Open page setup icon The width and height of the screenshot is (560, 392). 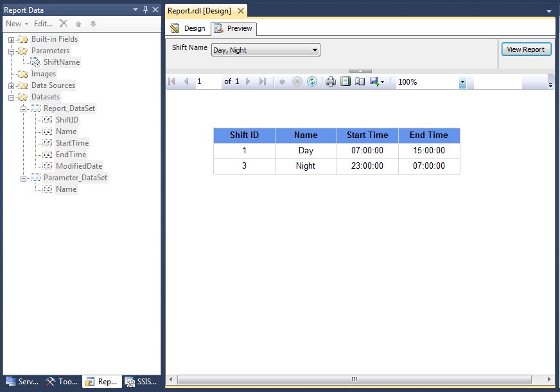pos(360,81)
